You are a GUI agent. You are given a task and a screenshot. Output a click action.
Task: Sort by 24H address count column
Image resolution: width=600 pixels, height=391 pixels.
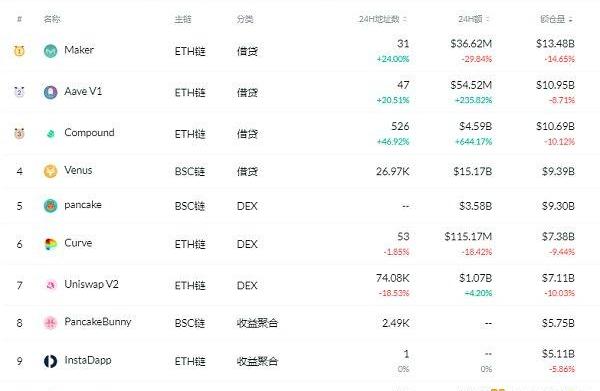click(x=382, y=19)
